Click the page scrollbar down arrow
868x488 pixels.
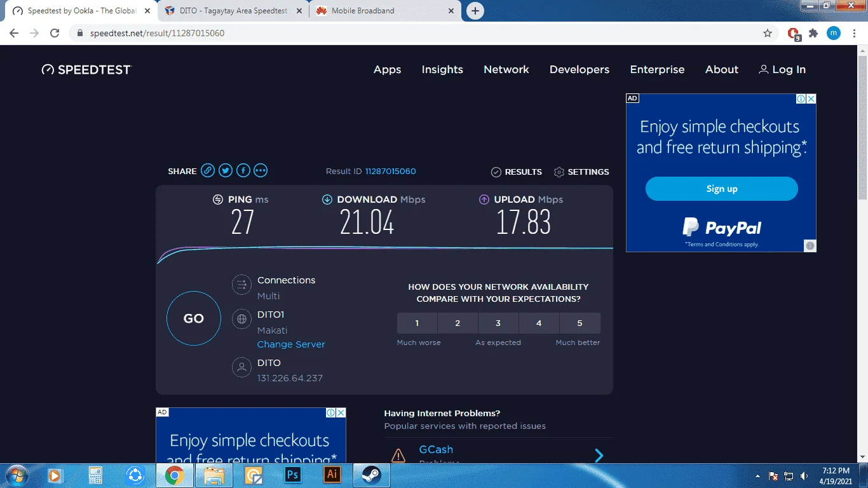point(862,457)
